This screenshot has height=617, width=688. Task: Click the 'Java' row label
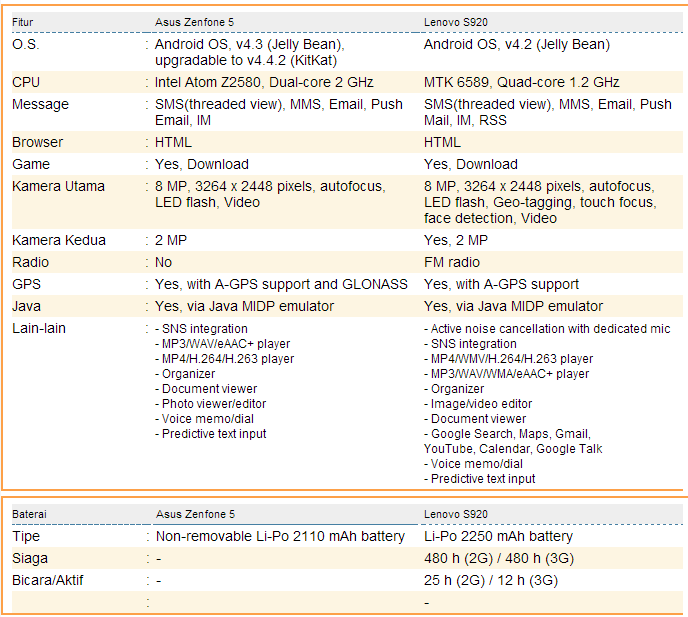[26, 306]
